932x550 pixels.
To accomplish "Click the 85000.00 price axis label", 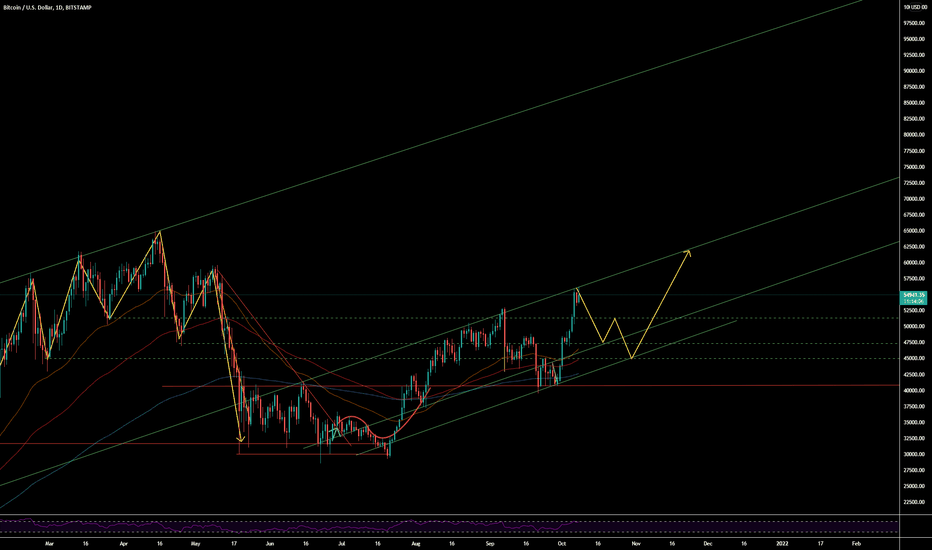I will (914, 103).
